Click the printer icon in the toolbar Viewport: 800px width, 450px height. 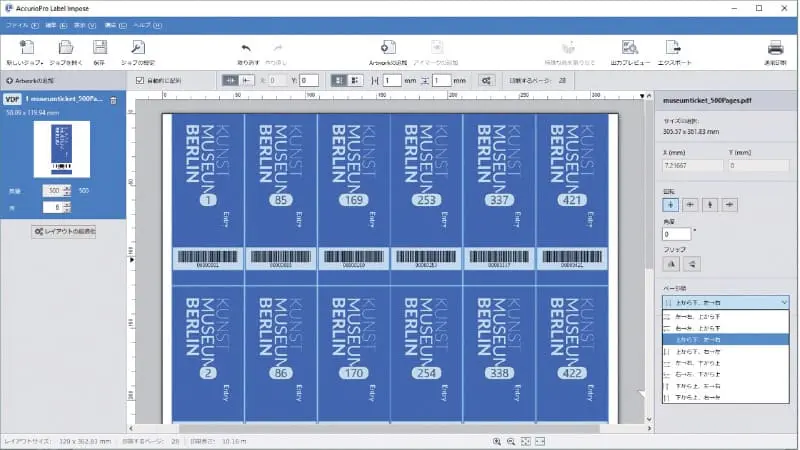point(775,48)
